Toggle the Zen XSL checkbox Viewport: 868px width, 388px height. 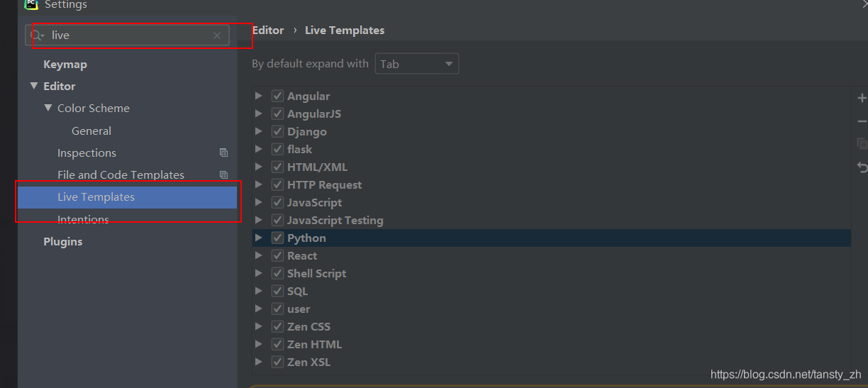point(277,362)
